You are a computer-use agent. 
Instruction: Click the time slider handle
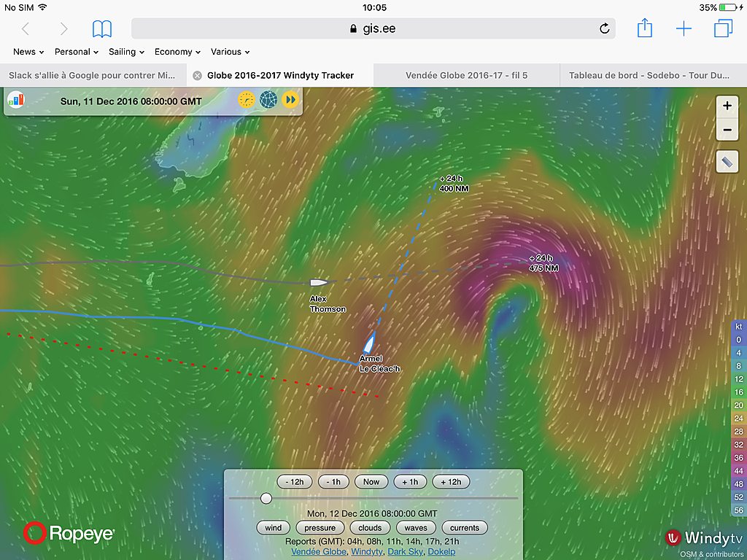[266, 499]
